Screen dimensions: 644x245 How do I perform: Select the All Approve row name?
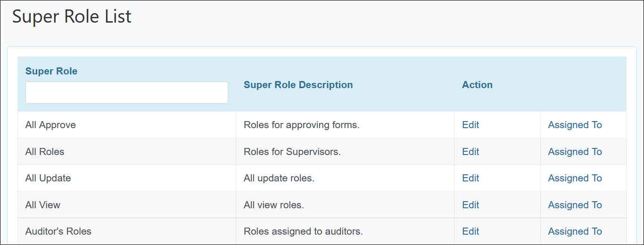[x=50, y=125]
